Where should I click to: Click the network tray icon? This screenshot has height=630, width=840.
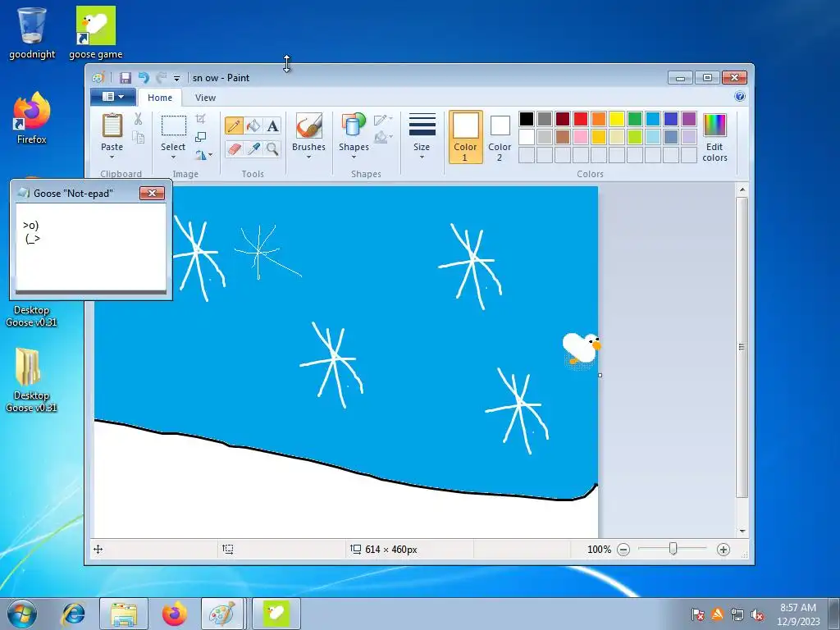point(737,614)
